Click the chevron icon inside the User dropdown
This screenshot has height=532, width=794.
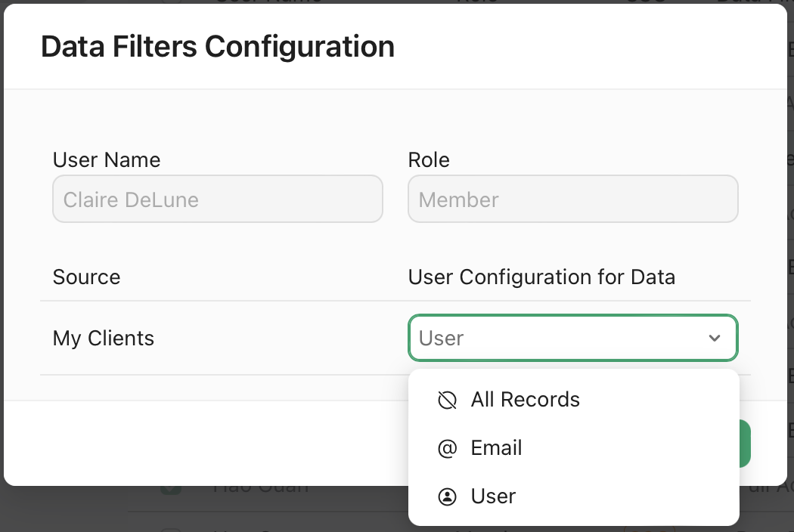click(x=715, y=338)
